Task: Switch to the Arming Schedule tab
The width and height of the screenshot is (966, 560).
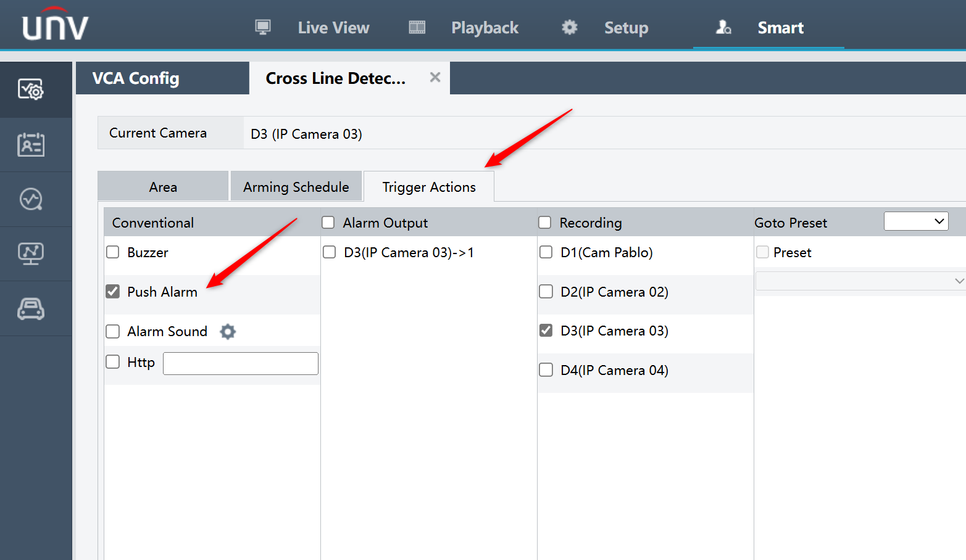Action: 296,186
